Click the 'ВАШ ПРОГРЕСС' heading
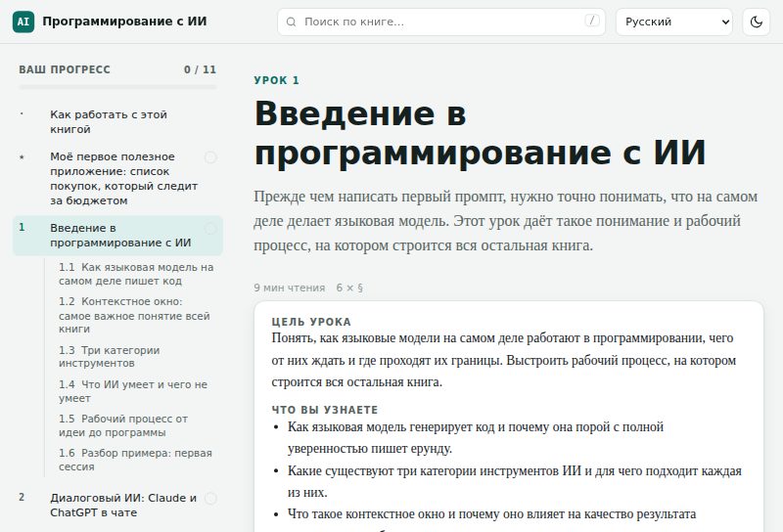 [x=65, y=69]
